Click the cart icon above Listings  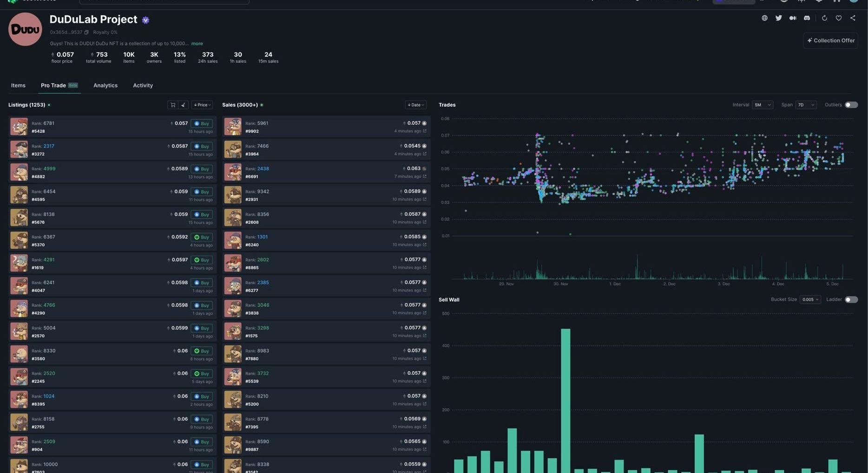(173, 105)
